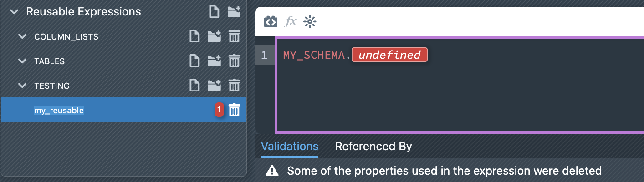Add subfolder to TESTING folder
The width and height of the screenshot is (644, 182).
[214, 86]
